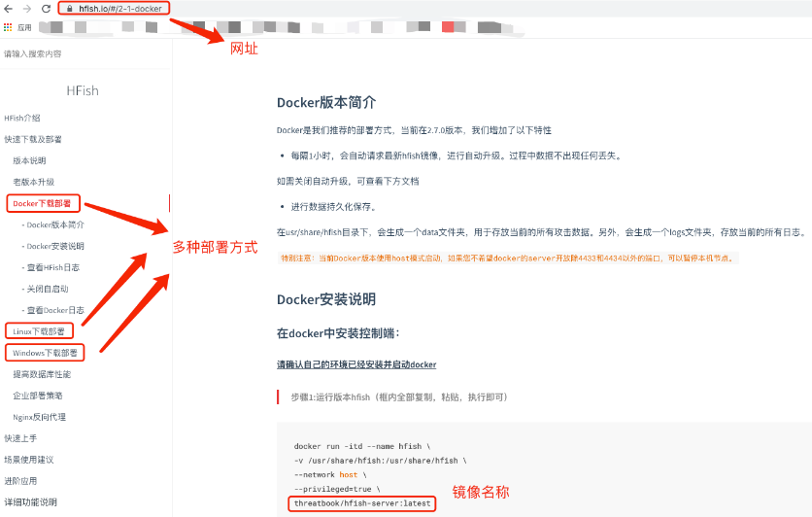Select Docker下载部署 in the sidebar
This screenshot has width=812, height=517.
(42, 203)
